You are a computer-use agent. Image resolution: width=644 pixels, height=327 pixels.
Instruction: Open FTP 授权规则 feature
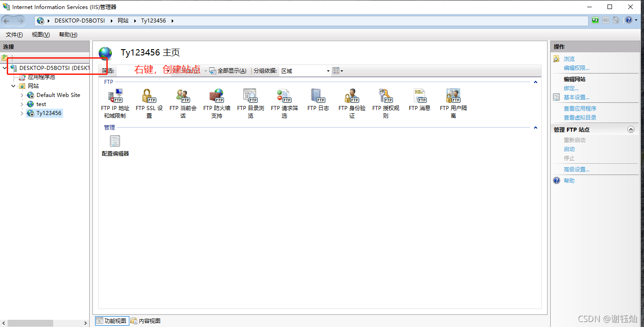click(x=386, y=103)
